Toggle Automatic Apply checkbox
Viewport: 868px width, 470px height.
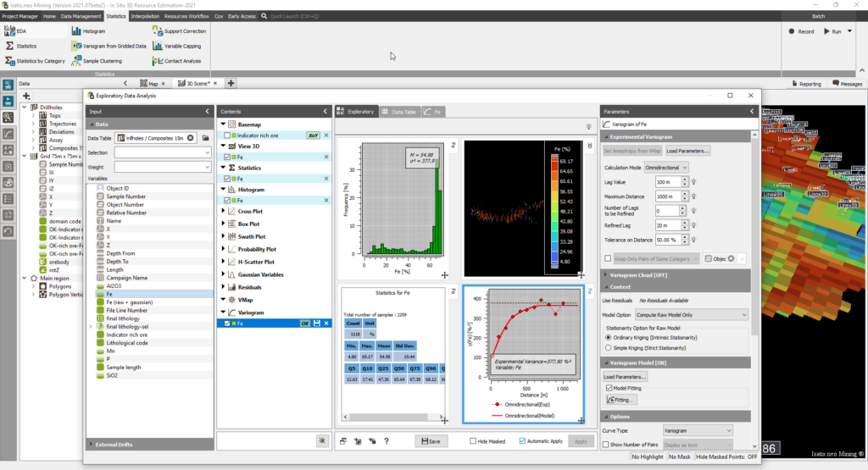pyautogui.click(x=522, y=440)
